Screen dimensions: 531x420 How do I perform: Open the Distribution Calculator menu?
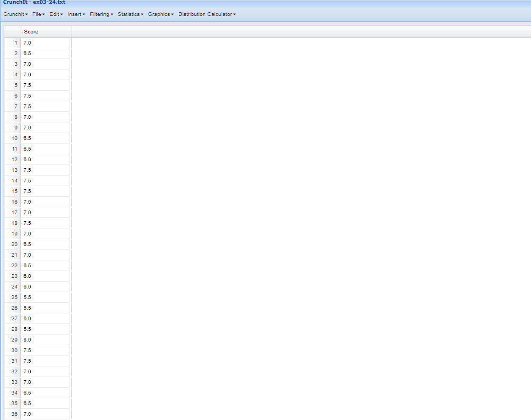(x=206, y=14)
